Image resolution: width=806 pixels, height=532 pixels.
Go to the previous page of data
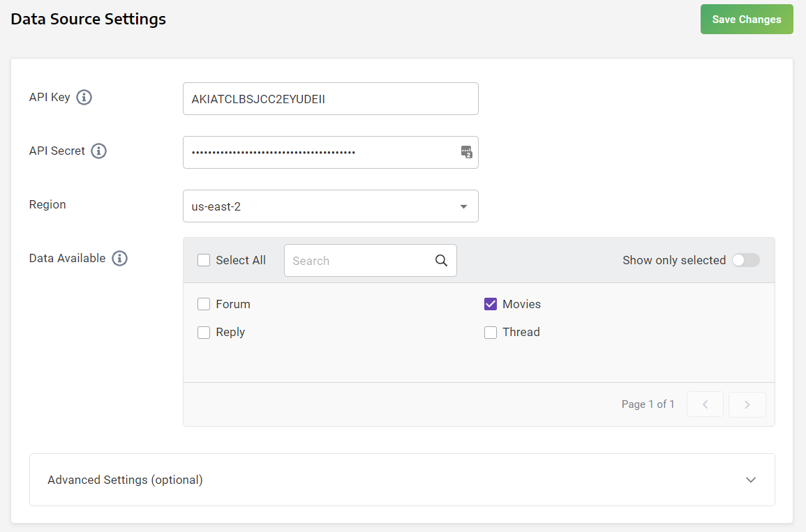pos(705,404)
